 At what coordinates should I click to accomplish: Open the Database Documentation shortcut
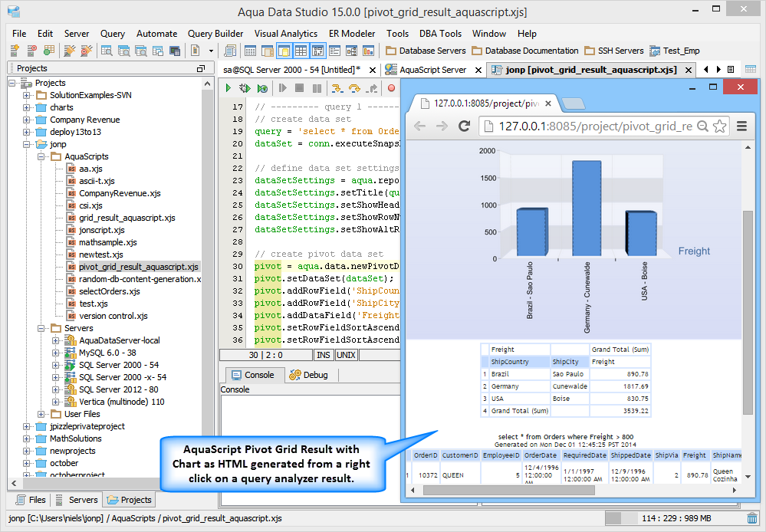524,51
